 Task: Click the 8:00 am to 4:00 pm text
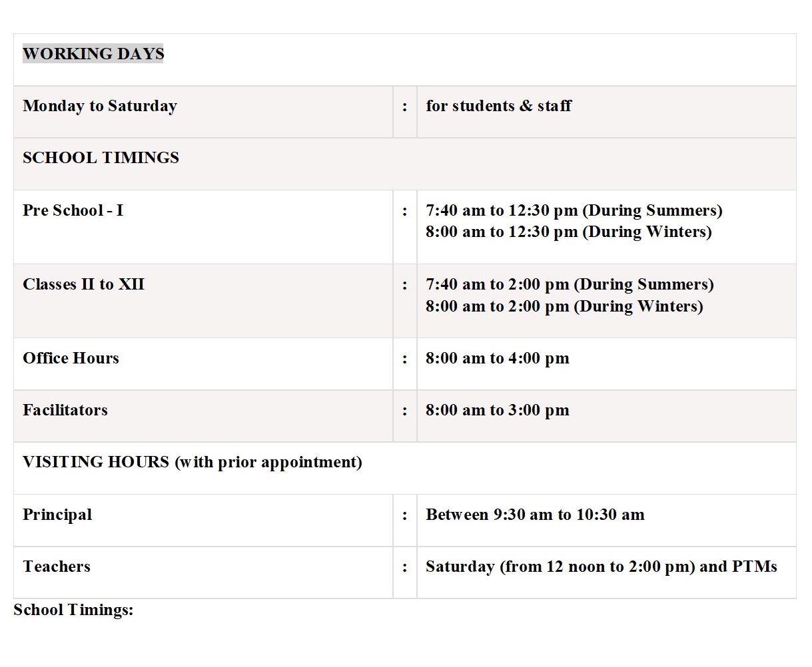click(x=497, y=358)
